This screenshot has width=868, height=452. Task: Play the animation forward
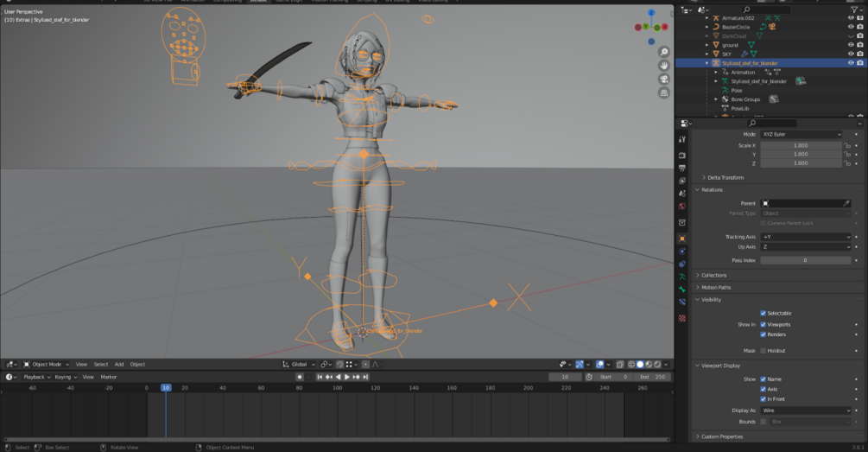(x=347, y=377)
